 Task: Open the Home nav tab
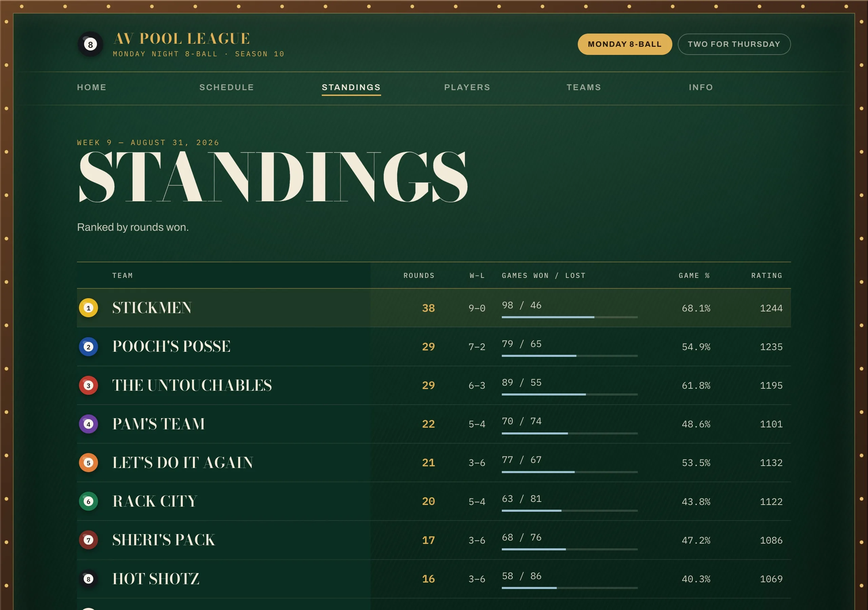[92, 87]
